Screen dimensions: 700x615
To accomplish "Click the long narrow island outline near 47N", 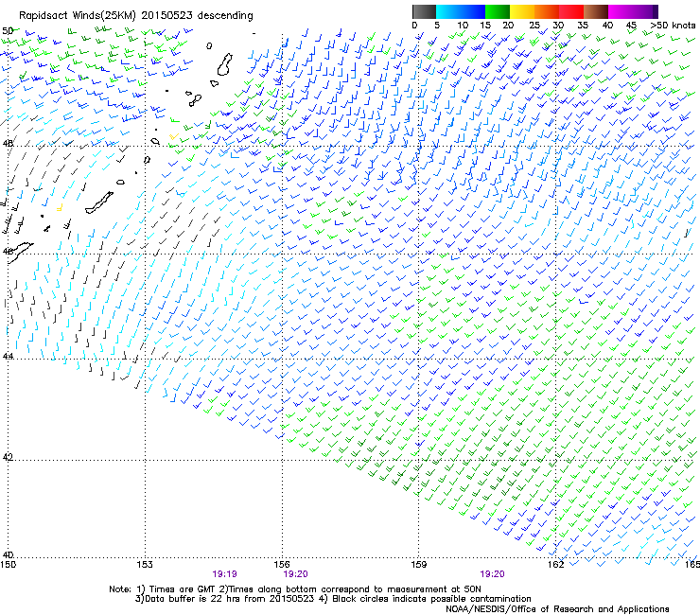I will click(99, 202).
